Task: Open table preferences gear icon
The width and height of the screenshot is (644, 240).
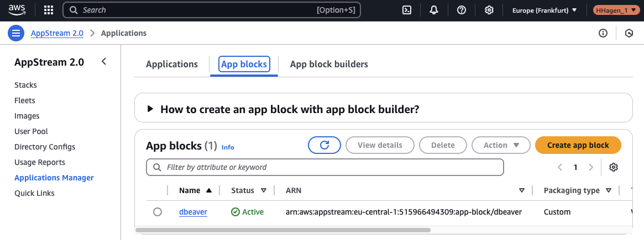Action: click(x=613, y=167)
